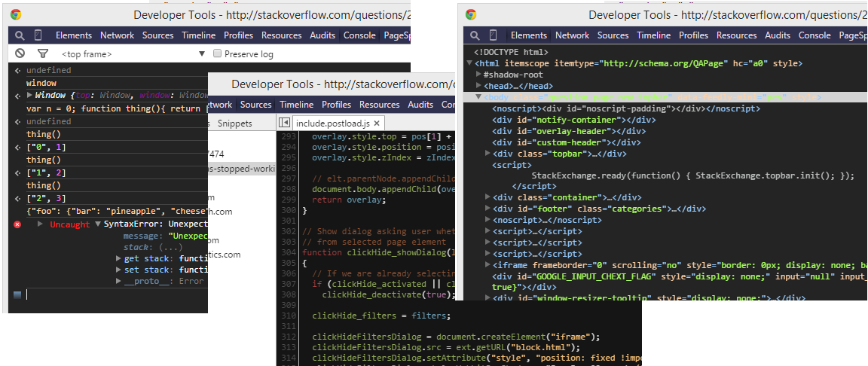This screenshot has height=366, width=868.
Task: Open Timeline tab in the middle window
Action: click(x=297, y=105)
